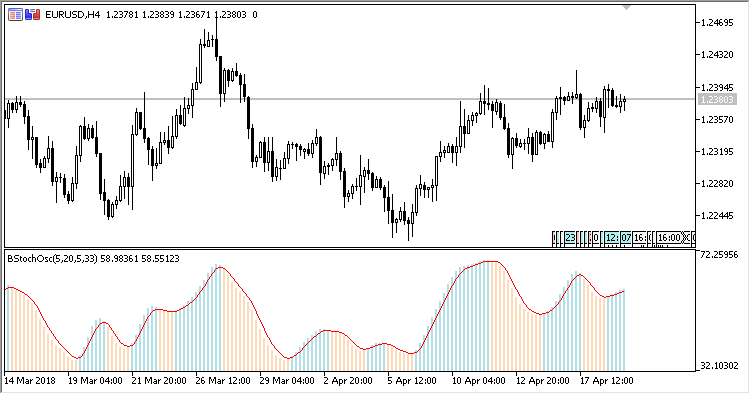
Task: Click the 12 Apr 20:00 time label
Action: click(542, 381)
